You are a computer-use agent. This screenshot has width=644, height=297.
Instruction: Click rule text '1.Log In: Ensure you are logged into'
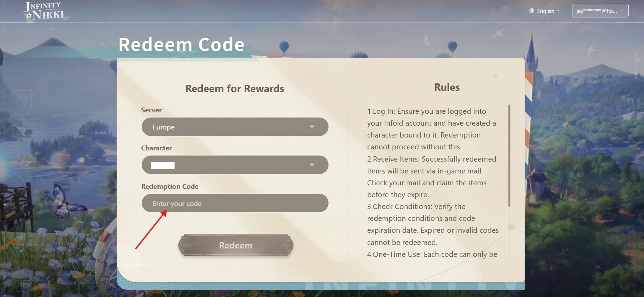point(427,111)
